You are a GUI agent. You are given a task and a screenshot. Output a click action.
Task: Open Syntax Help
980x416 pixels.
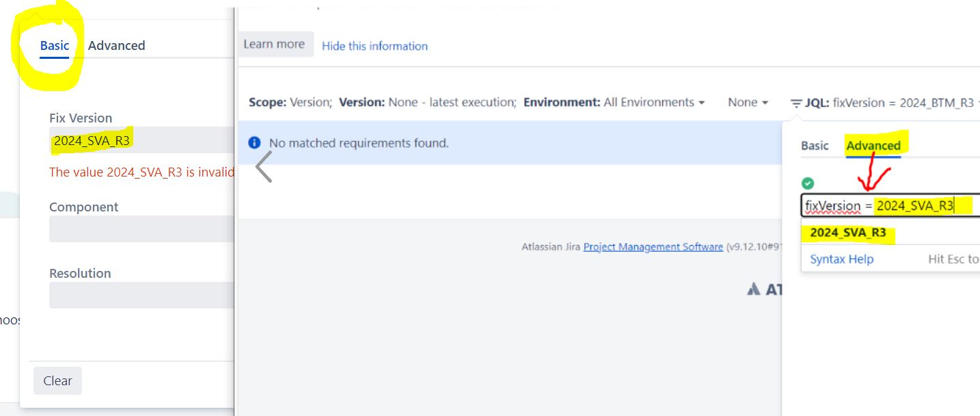click(842, 259)
